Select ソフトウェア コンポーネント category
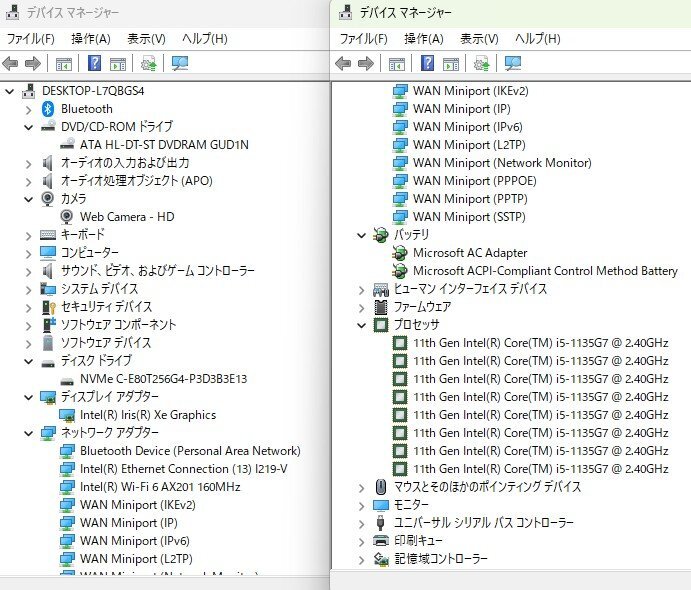The width and height of the screenshot is (691, 590). pos(119,325)
